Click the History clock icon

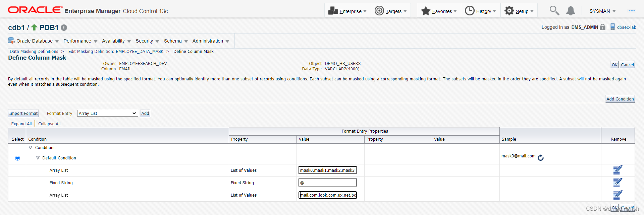[x=470, y=11]
